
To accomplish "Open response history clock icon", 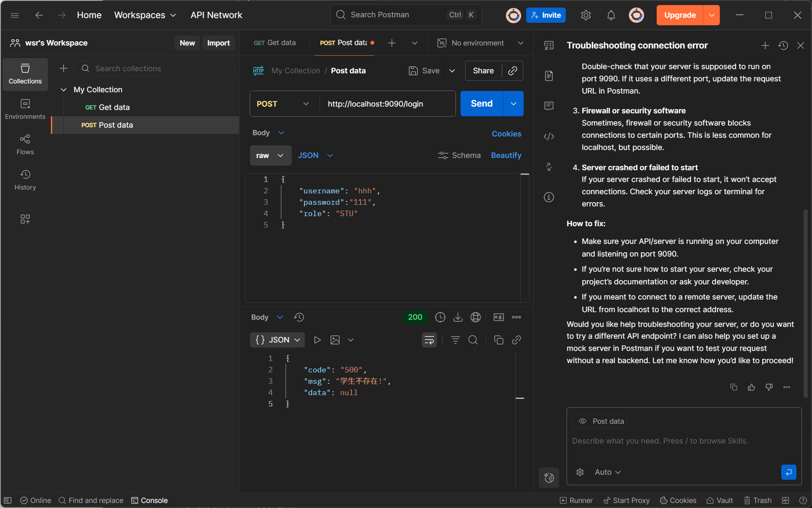I will tap(299, 317).
